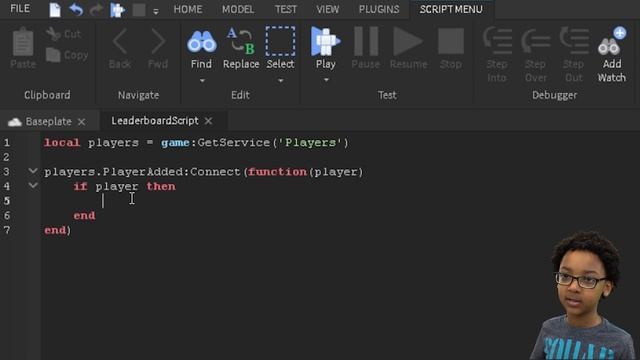Click the new file icon in the quick access bar
Screen dimensions: 640x360
[x=55, y=10]
